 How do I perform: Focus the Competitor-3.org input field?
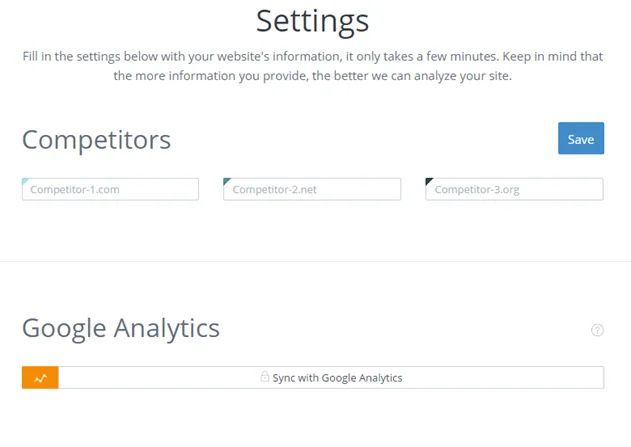(514, 189)
